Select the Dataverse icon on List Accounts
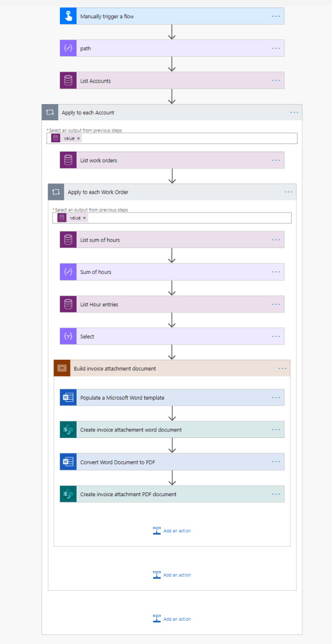Viewport: 332px width, 644px height. 68,80
